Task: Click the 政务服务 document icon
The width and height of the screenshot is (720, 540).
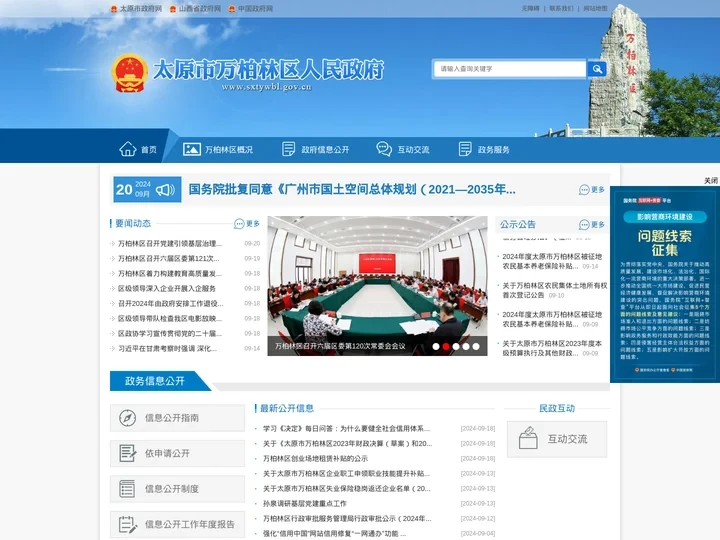Action: tap(465, 149)
